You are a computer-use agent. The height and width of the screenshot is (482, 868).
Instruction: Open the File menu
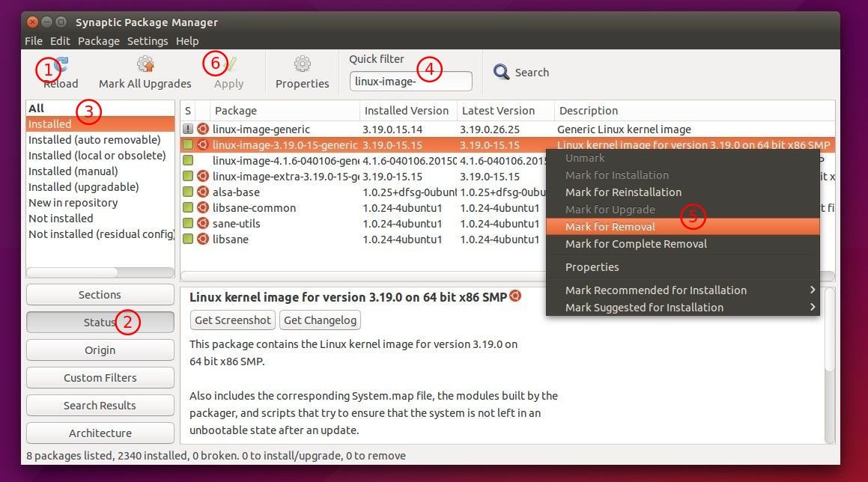33,41
